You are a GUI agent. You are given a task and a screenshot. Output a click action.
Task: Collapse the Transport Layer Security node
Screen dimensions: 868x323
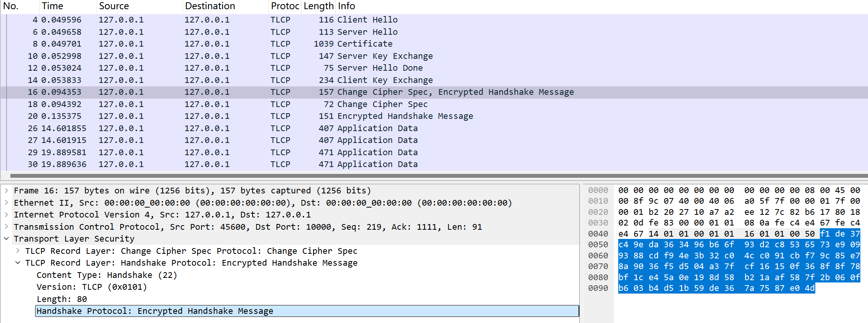point(6,239)
